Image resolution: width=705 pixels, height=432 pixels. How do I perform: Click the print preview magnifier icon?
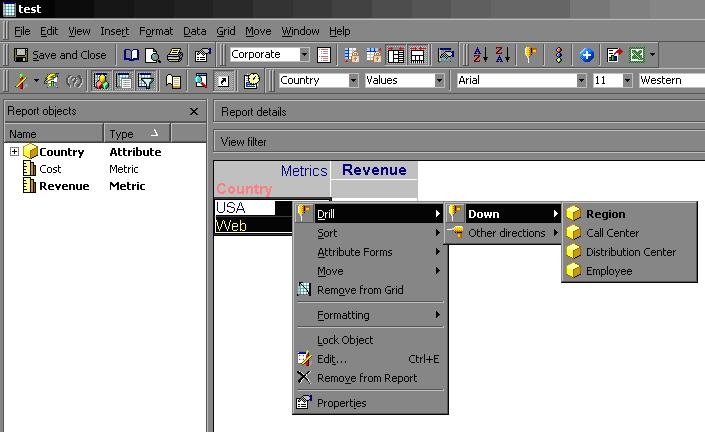153,55
